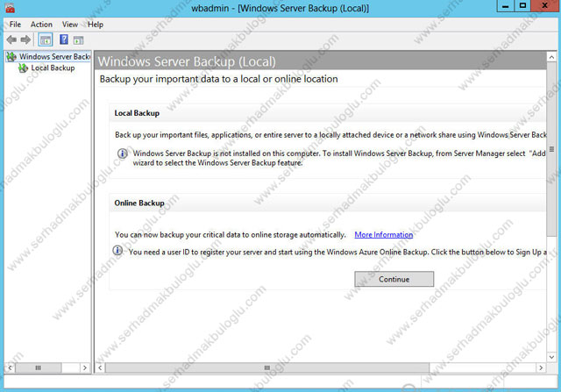561x392 pixels.
Task: Select Windows Server Backup tree node
Action: 48,56
